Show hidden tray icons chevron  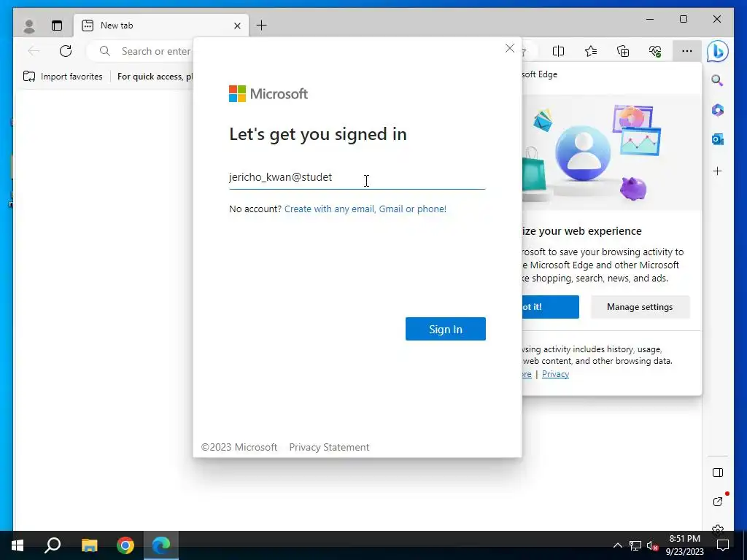tap(617, 545)
